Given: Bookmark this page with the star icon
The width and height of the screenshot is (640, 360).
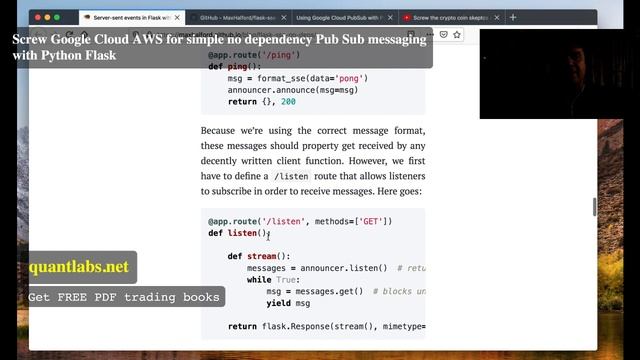Looking at the screenshot, I should pyautogui.click(x=457, y=35).
